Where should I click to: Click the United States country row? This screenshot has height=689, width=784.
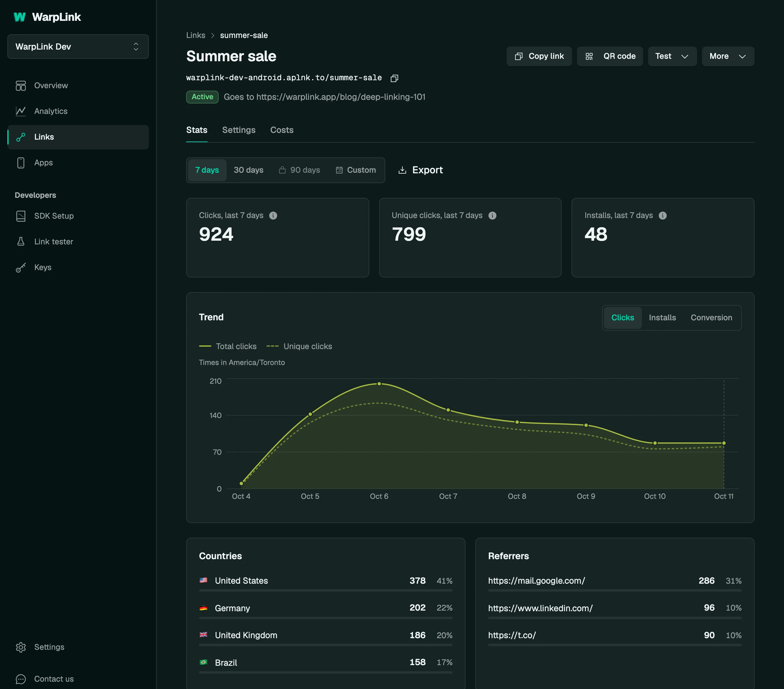(x=326, y=583)
